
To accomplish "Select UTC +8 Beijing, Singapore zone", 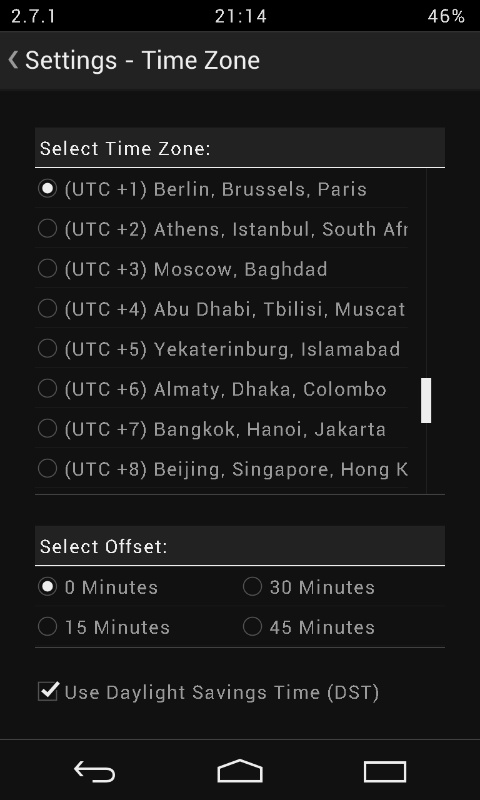I will pos(221,469).
